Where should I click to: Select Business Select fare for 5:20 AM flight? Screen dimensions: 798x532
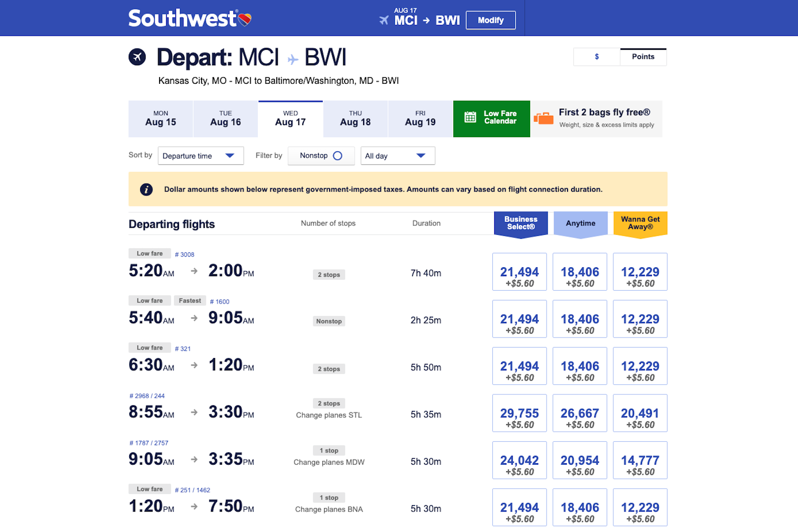tap(520, 272)
